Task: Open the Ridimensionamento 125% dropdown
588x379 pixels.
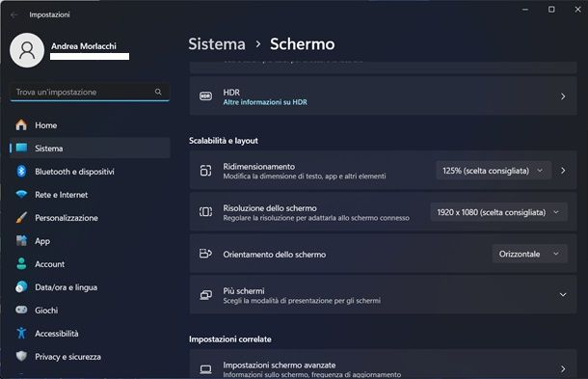Action: coord(494,171)
